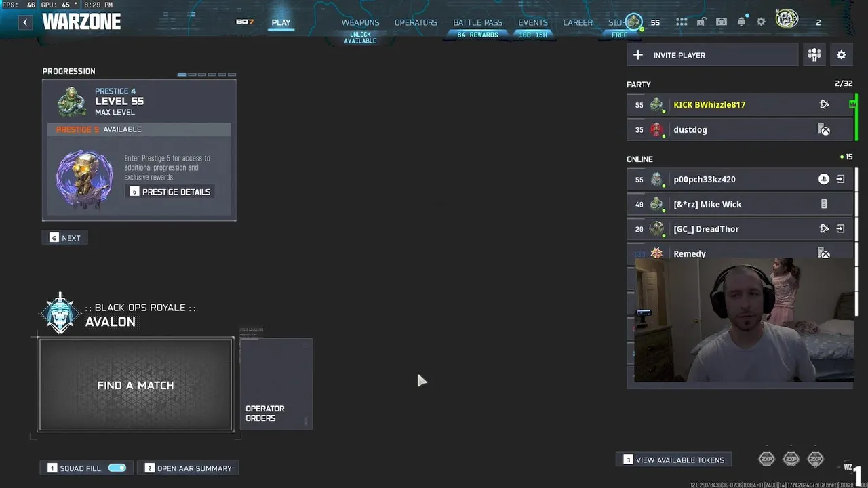
Task: Click Invite Player button
Action: 712,55
